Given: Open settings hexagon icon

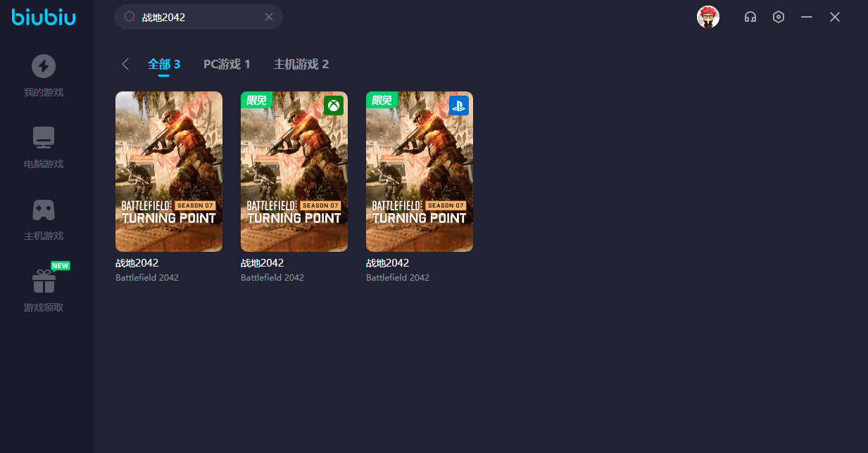Looking at the screenshot, I should tap(779, 17).
